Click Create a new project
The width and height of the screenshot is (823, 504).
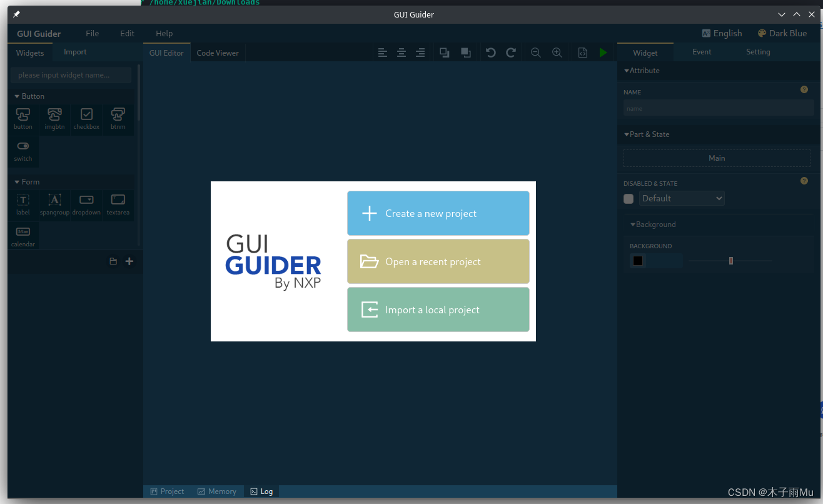point(438,213)
